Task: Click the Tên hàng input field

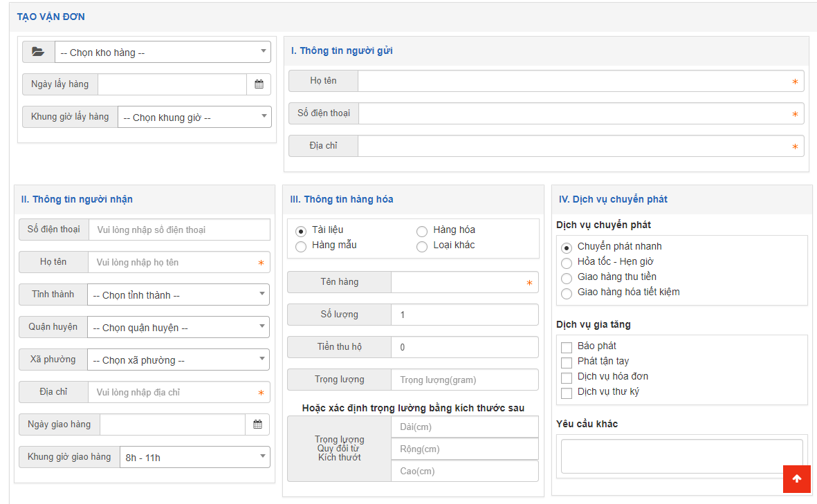Action: (458, 282)
